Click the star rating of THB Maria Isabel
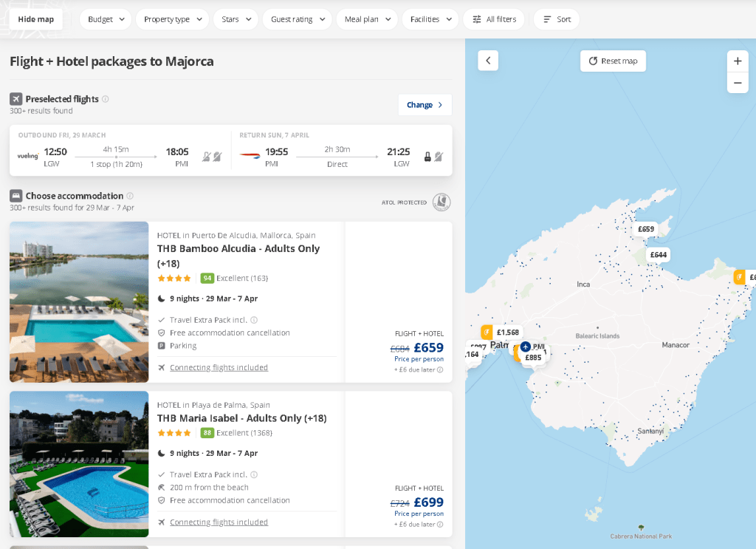 (x=174, y=433)
